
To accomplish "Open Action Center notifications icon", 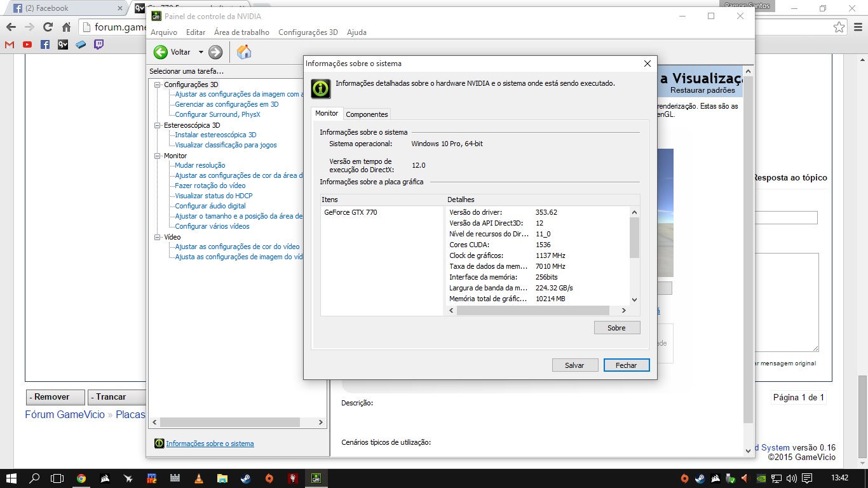I will click(x=807, y=478).
